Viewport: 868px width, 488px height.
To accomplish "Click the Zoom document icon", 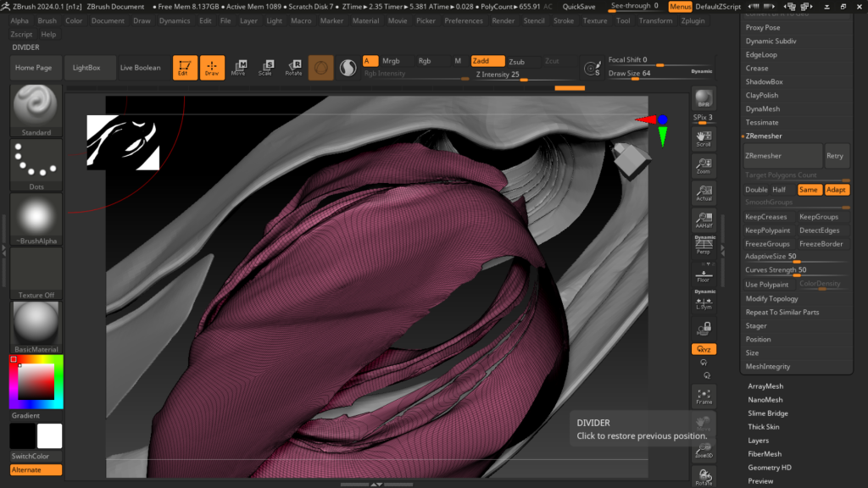I will [x=704, y=165].
